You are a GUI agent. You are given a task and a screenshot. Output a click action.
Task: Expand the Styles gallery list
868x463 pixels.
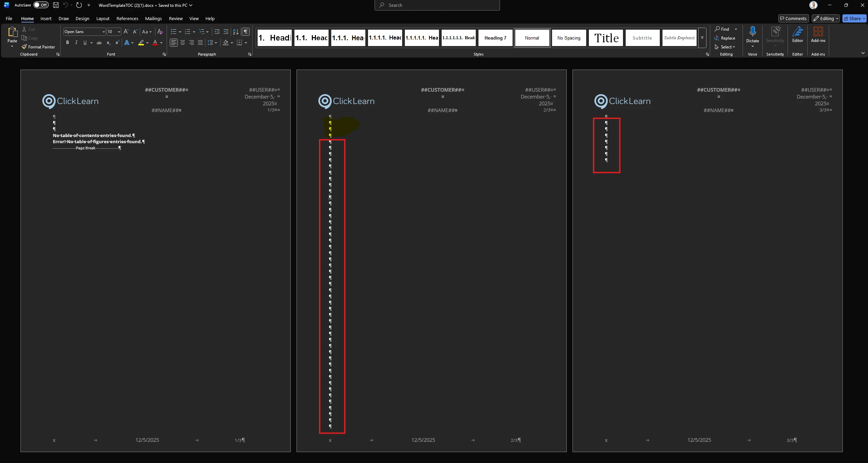pos(702,38)
